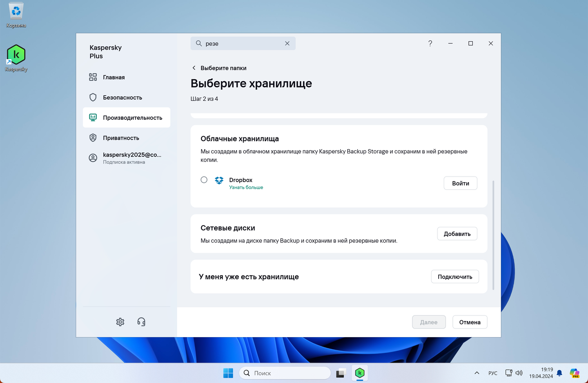Open the Recycle Bin desktop icon
This screenshot has height=383, width=588.
[16, 15]
